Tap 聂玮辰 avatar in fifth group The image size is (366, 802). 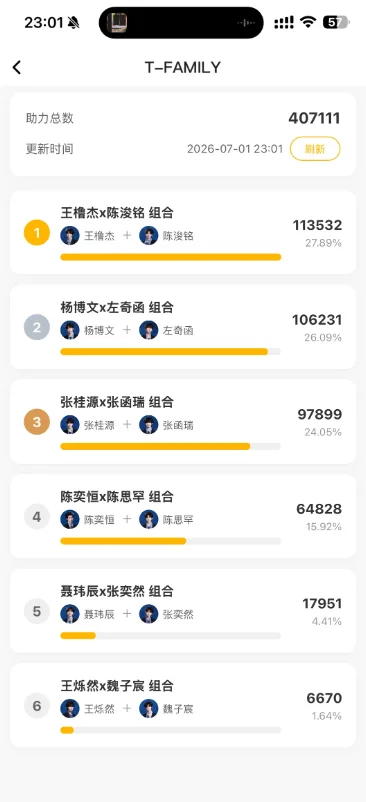pos(70,614)
